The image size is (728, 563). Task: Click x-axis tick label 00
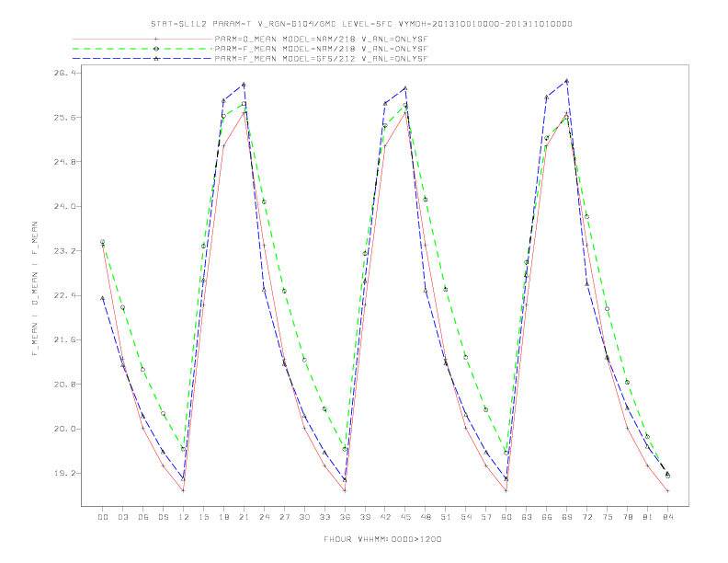[103, 517]
